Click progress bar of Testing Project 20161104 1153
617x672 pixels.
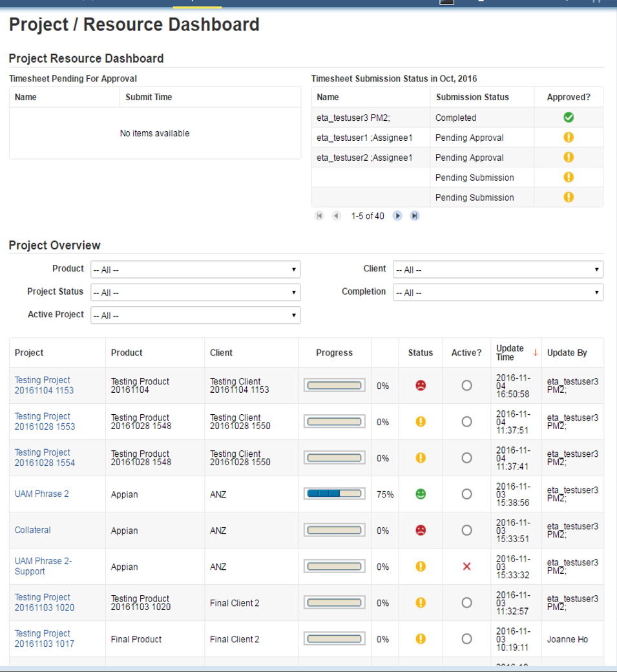(335, 385)
